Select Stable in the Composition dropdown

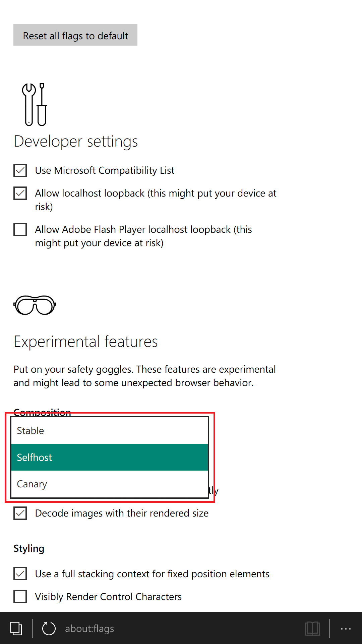tap(110, 431)
